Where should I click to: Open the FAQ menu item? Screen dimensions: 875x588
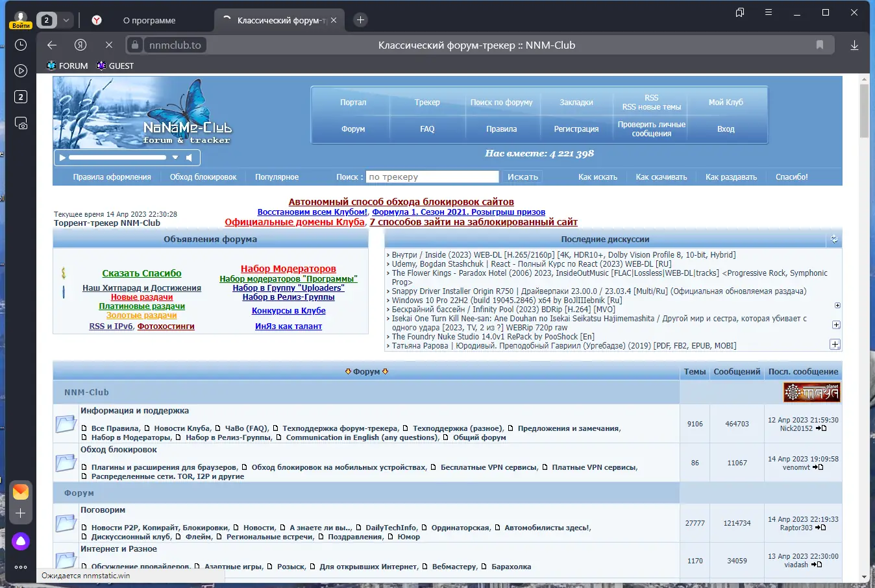tap(427, 129)
